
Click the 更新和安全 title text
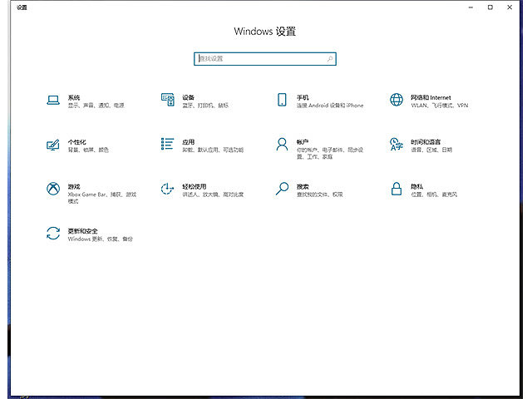(x=83, y=231)
